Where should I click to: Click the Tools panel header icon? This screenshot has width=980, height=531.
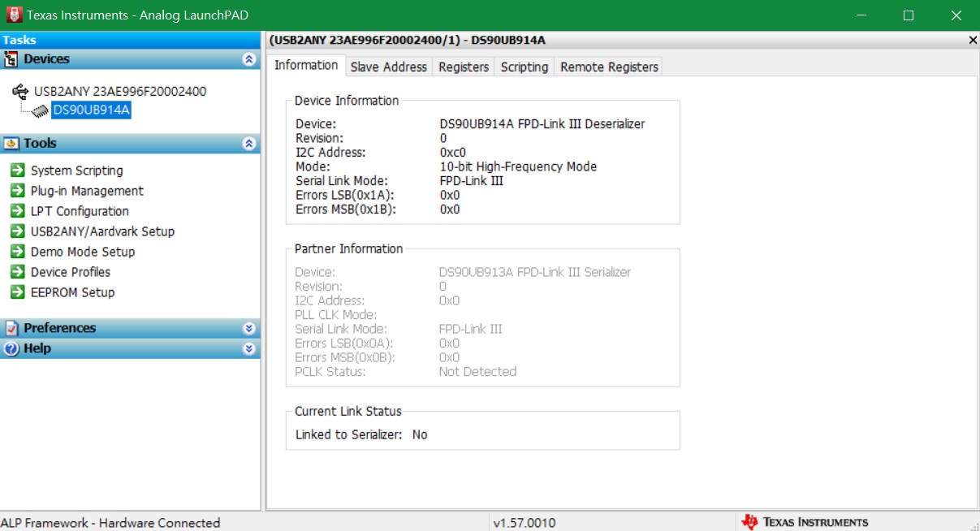tap(11, 144)
